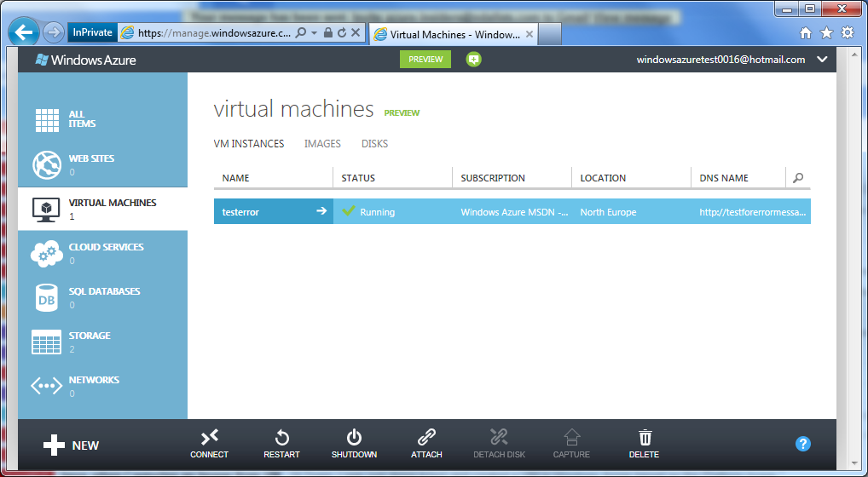Switch to the Images tab
The width and height of the screenshot is (868, 477).
point(322,144)
